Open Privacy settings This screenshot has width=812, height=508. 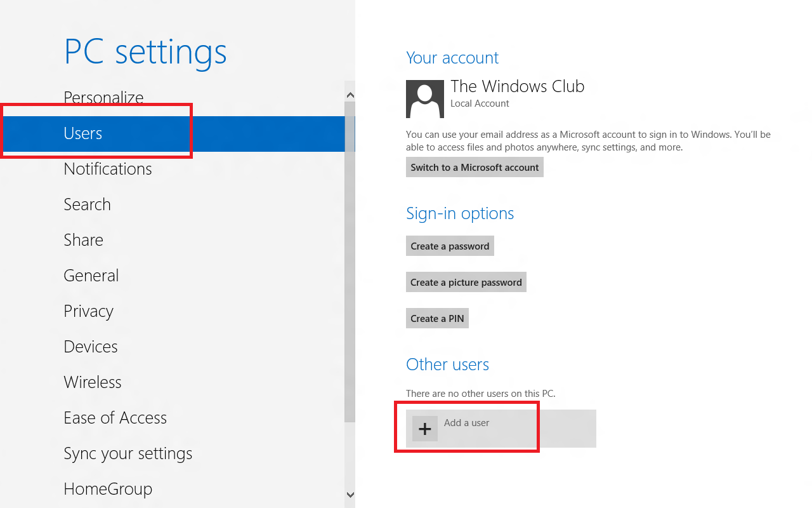pos(89,311)
